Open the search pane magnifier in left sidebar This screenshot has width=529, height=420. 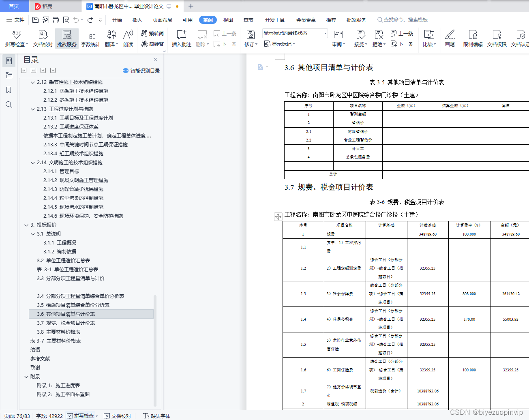pos(9,105)
